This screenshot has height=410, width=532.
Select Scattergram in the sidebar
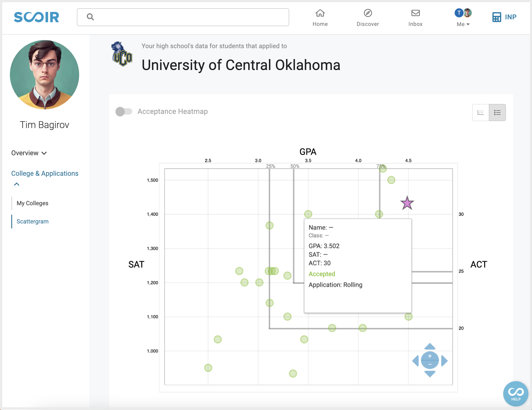tap(32, 221)
